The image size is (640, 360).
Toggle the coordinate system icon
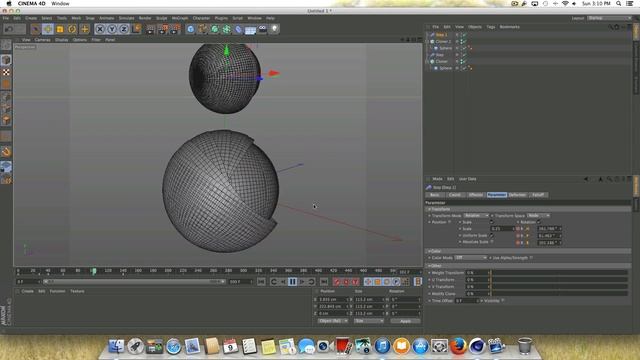[x=136, y=29]
